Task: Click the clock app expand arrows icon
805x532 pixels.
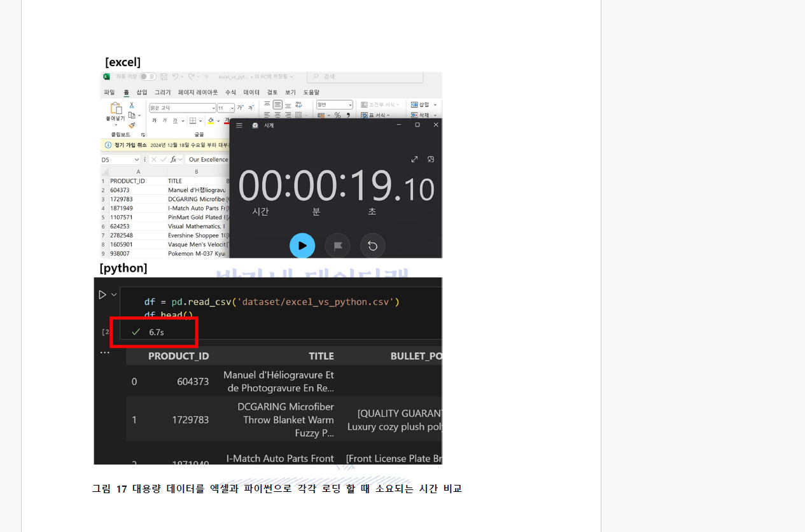Action: click(414, 159)
